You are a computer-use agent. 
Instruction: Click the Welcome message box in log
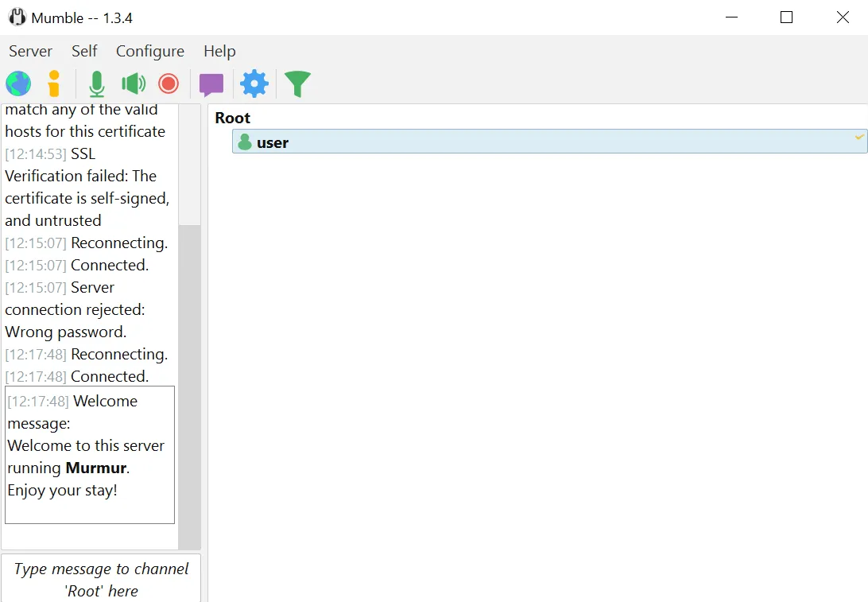click(90, 455)
